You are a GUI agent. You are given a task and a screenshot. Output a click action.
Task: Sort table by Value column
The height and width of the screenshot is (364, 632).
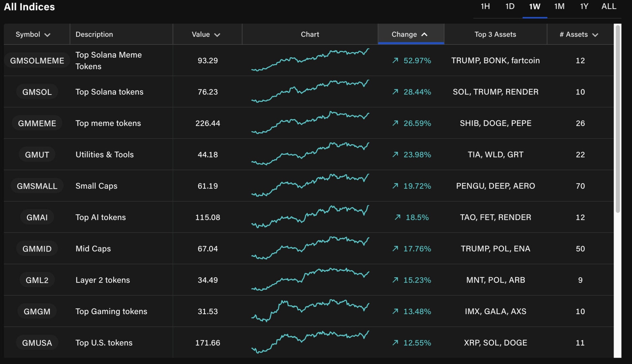click(206, 34)
